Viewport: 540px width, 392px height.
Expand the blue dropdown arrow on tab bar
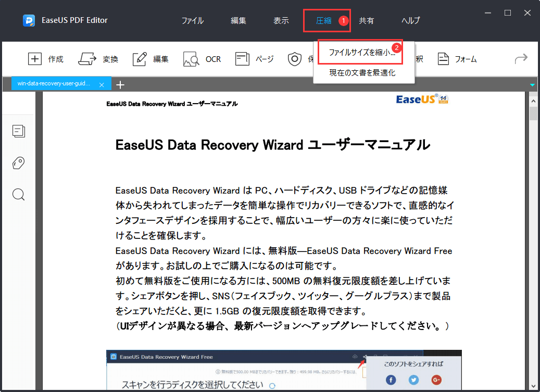point(532,84)
